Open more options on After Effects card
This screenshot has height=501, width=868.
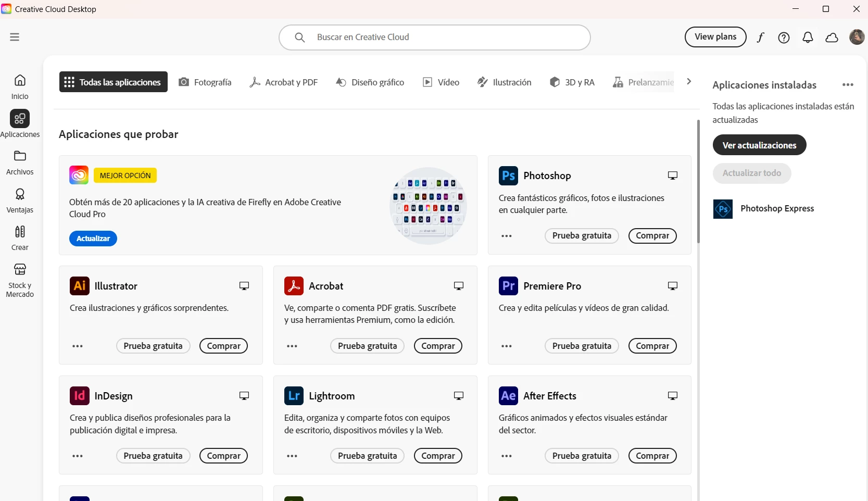[507, 456]
